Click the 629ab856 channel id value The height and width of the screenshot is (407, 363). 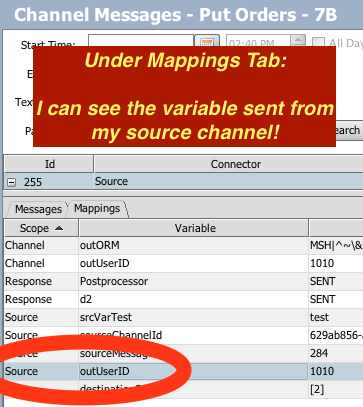pos(336,335)
